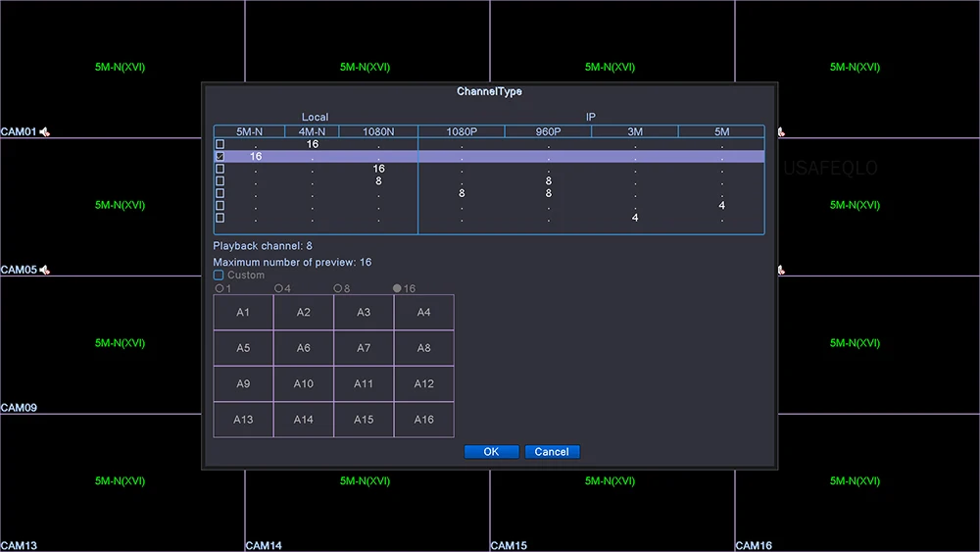The width and height of the screenshot is (980, 552).
Task: Click the CAM15 channel label
Action: (509, 546)
